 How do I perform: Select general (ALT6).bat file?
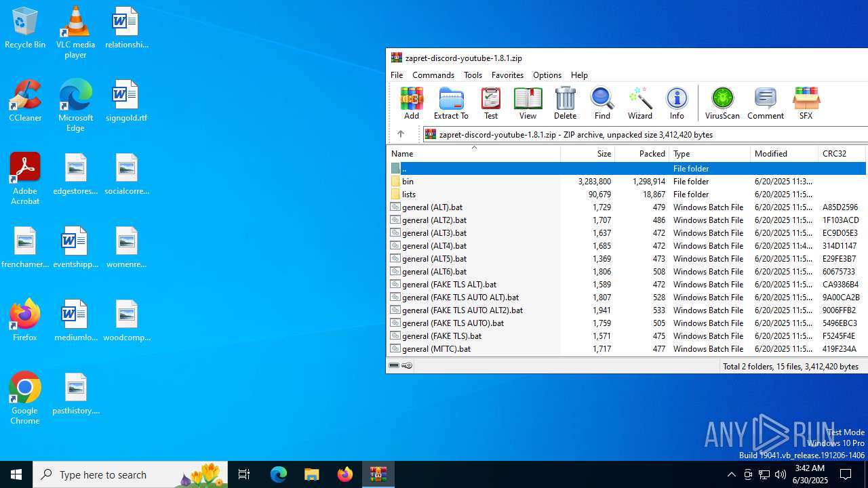[627, 272]
